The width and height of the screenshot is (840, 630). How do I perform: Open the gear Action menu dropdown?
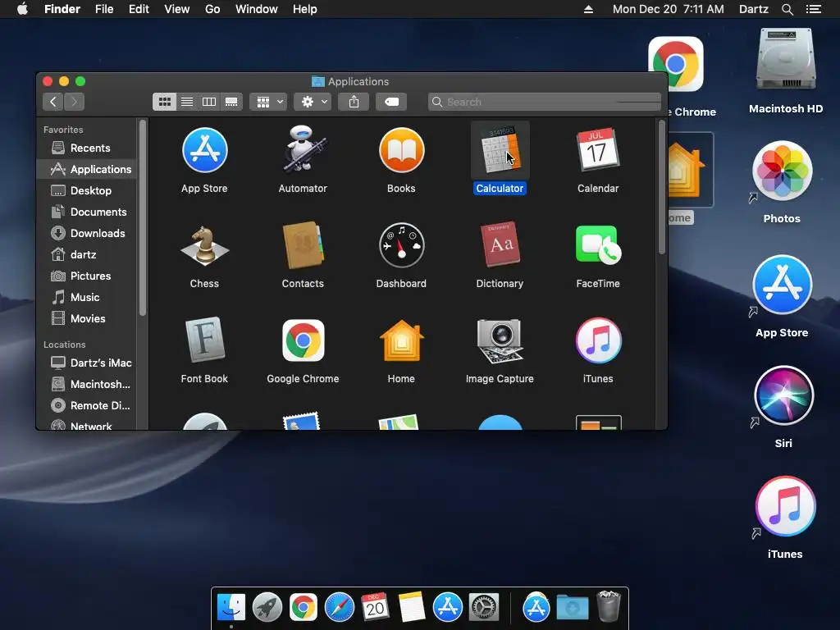click(x=313, y=102)
